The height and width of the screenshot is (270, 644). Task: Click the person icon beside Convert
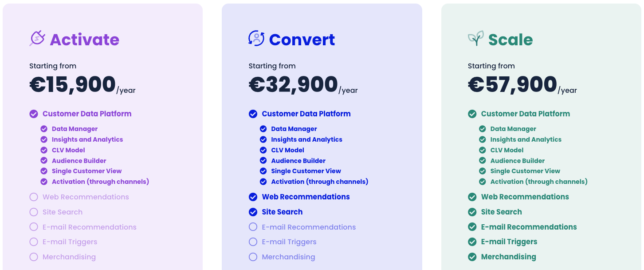click(x=256, y=39)
